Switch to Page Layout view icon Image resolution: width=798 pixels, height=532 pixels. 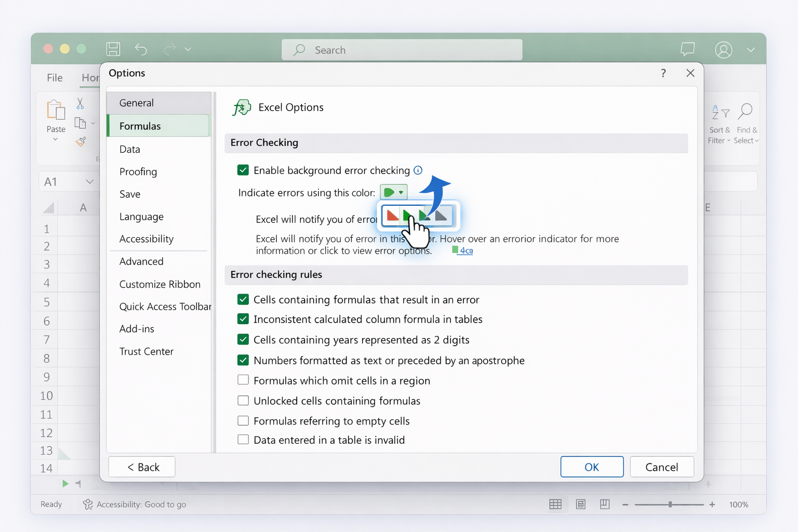click(581, 504)
